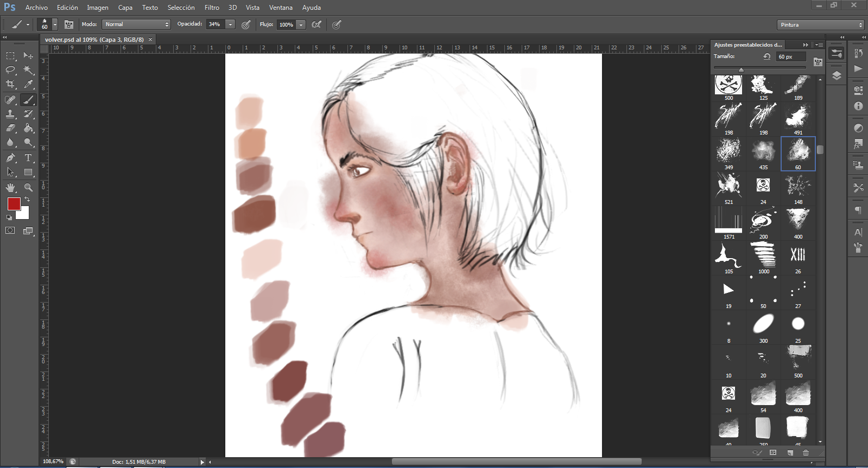Open the Ventana menu
Viewport: 868px width, 468px height.
(281, 8)
